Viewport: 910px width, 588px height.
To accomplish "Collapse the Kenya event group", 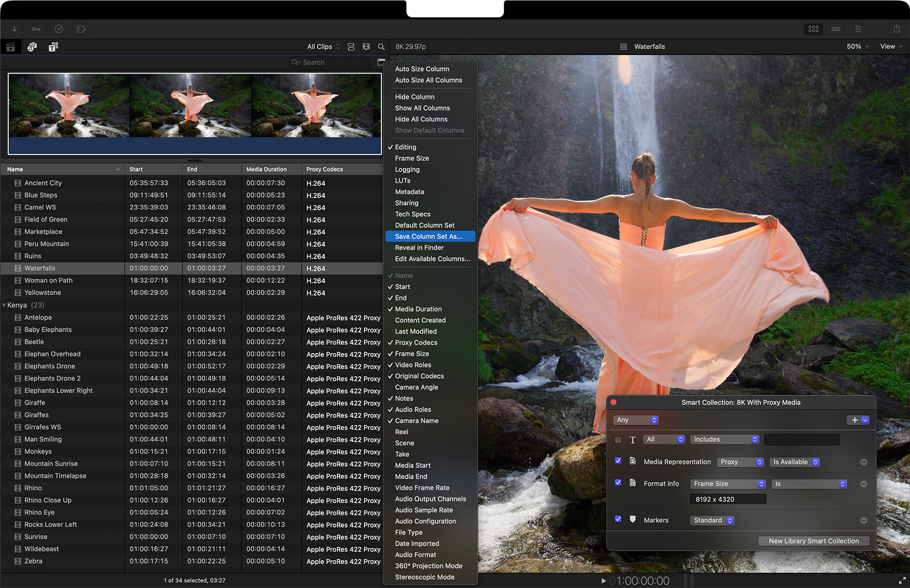I will pos(5,305).
